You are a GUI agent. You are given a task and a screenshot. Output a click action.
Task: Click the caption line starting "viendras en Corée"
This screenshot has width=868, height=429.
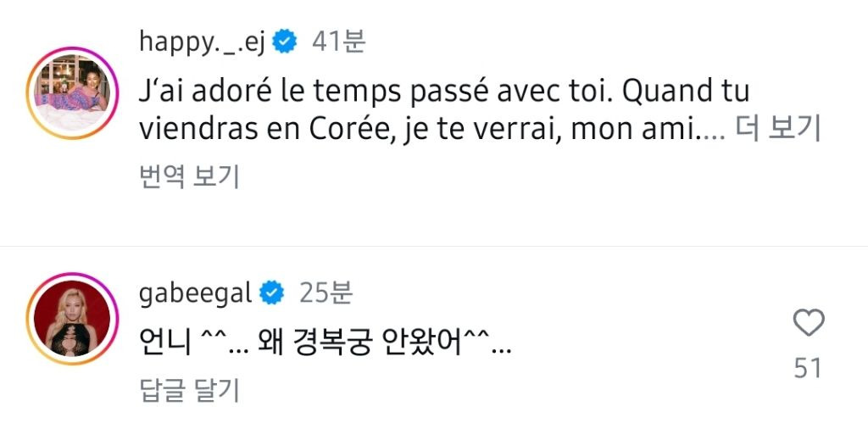[415, 129]
